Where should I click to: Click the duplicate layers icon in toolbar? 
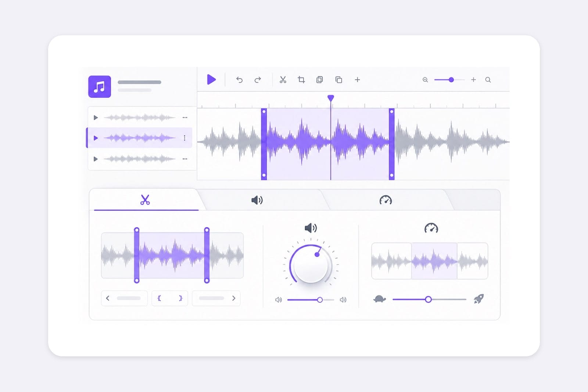(x=339, y=80)
